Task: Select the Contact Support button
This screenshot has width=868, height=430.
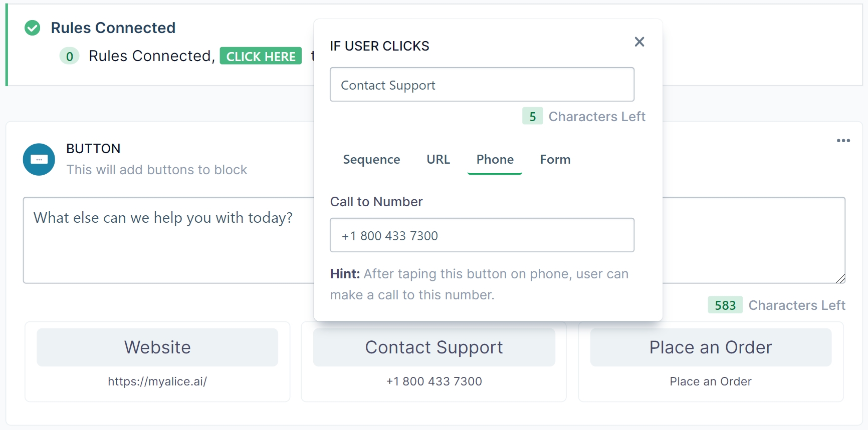Action: 434,347
